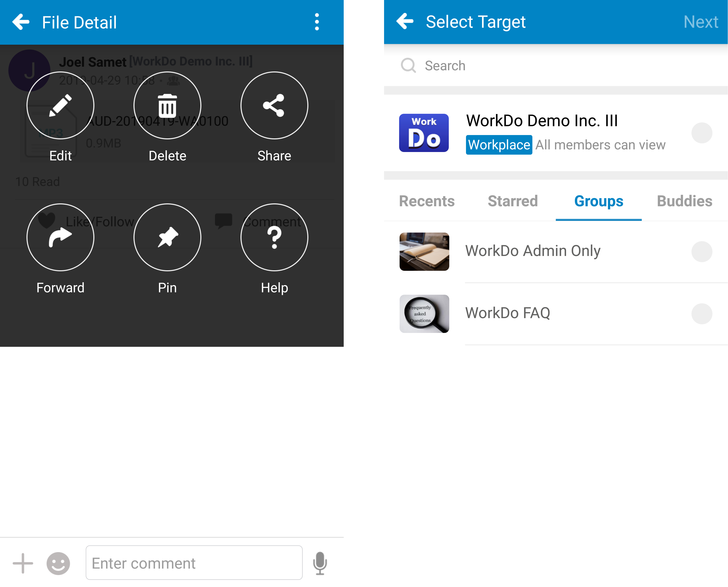This screenshot has height=587, width=728.
Task: Select the WorkDo FAQ radio circle
Action: click(x=702, y=314)
